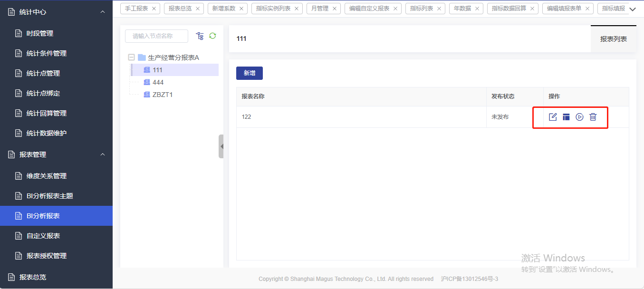Switch to the 报表总览 tab

180,9
